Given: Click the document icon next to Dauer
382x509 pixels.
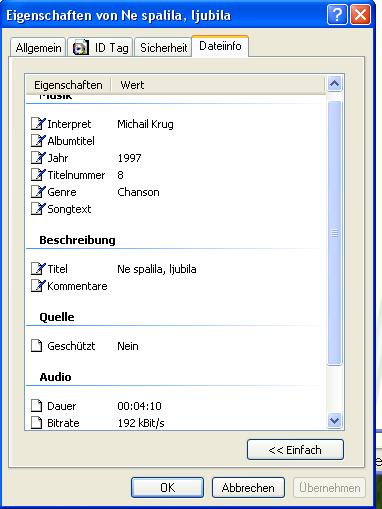Looking at the screenshot, I should [x=37, y=406].
